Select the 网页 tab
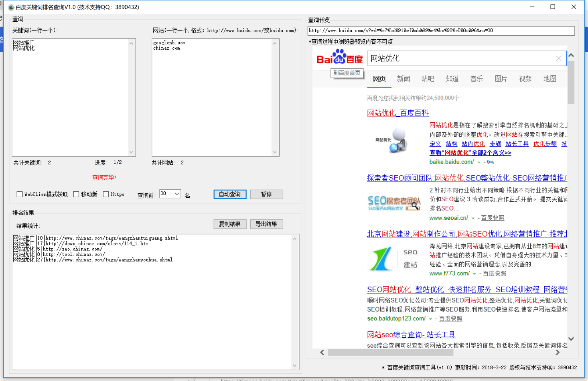The height and width of the screenshot is (381, 588). [x=379, y=79]
